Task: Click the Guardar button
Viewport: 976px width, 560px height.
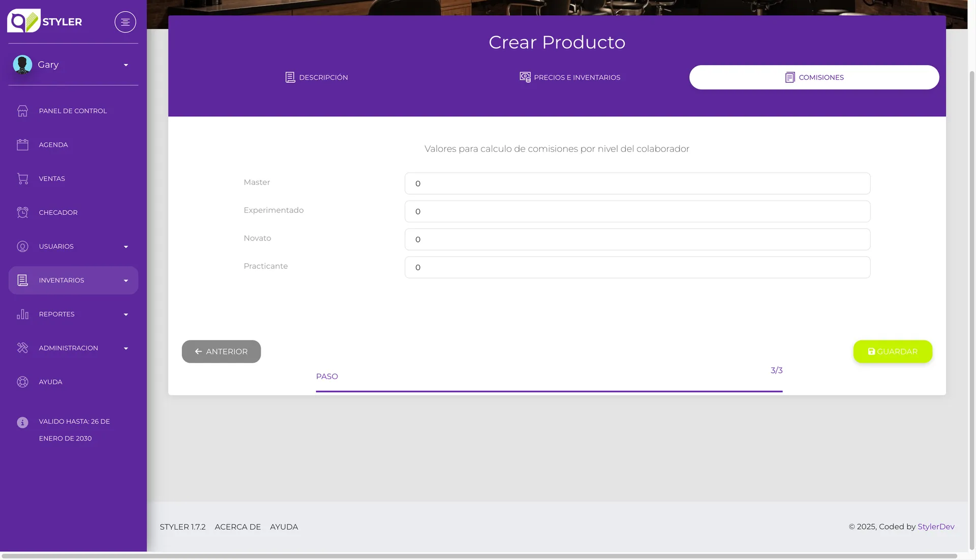Action: pos(893,352)
